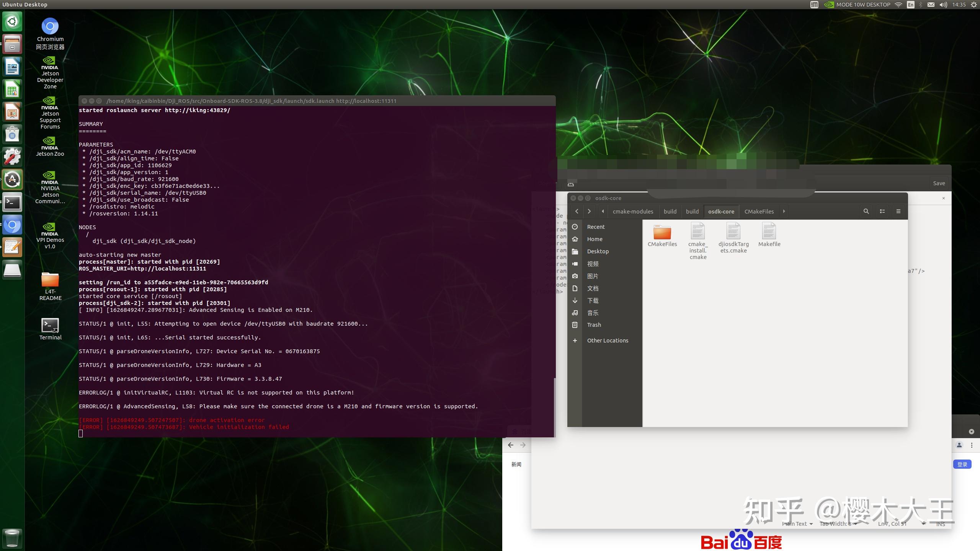Open Plain Text language dropdown
This screenshot has height=551, width=980.
797,524
